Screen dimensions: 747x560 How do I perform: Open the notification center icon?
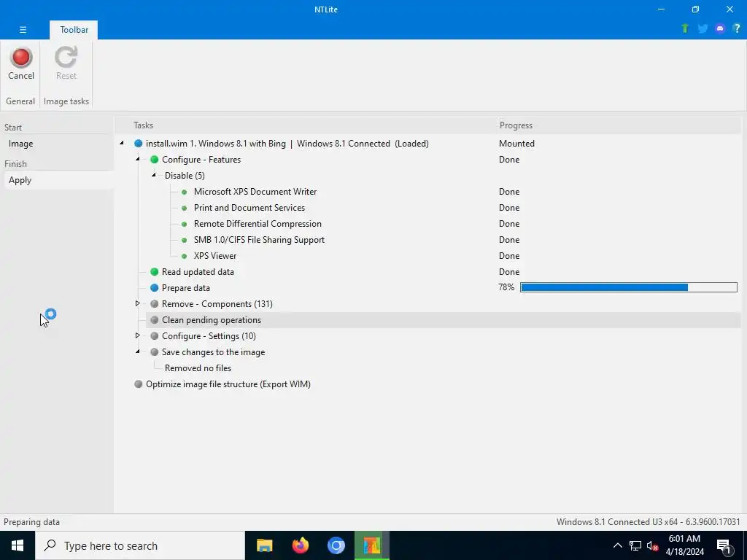click(724, 547)
